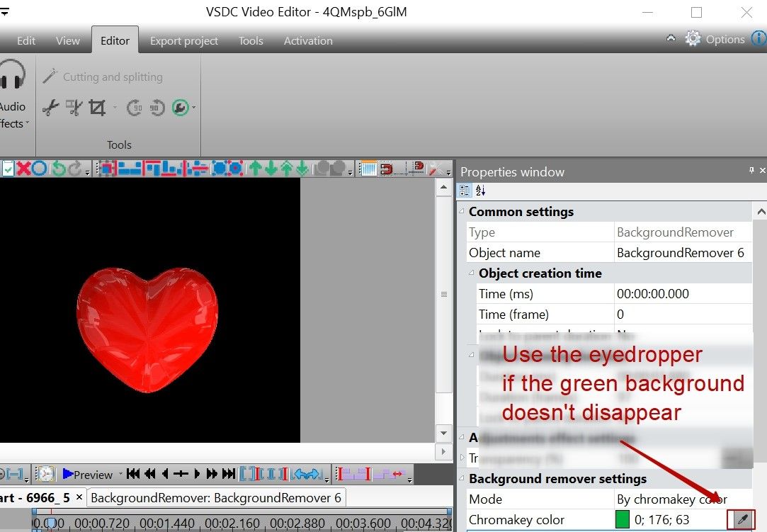767x532 pixels.
Task: Open the View menu tab
Action: coord(67,40)
